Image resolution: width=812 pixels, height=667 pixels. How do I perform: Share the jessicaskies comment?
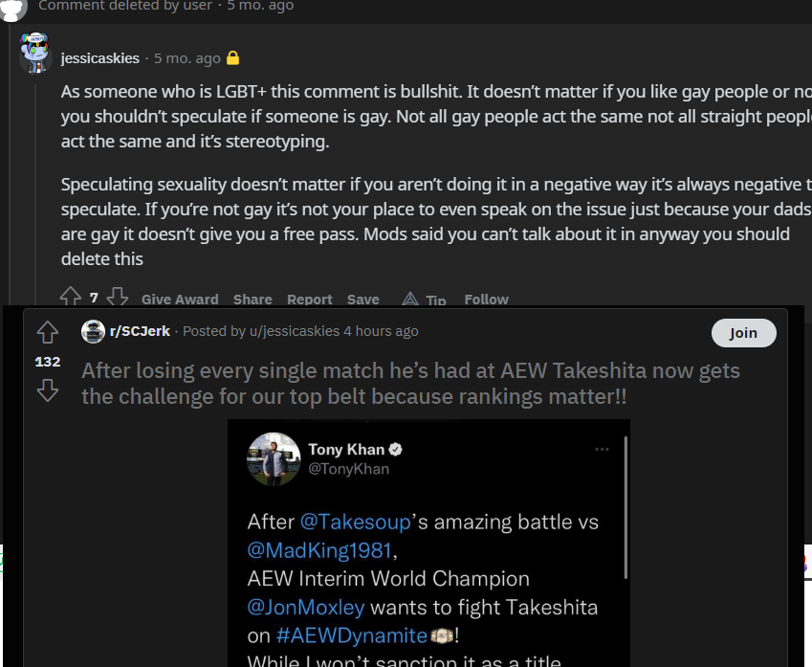click(x=252, y=300)
